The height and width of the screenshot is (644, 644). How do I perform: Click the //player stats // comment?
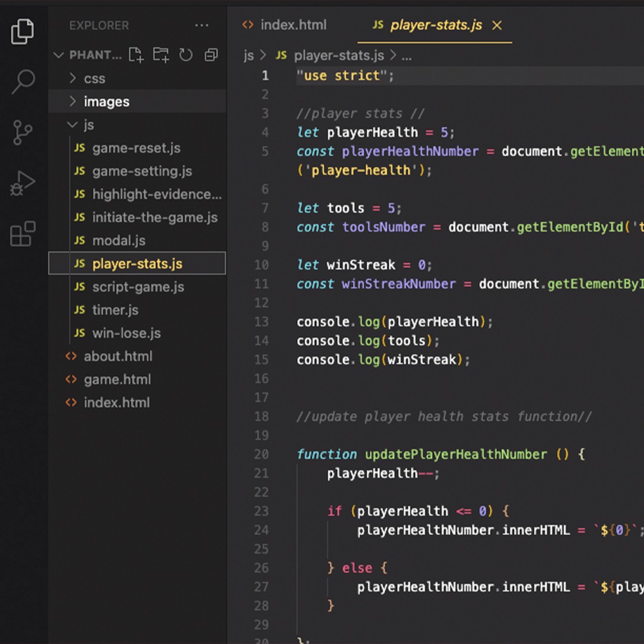360,113
